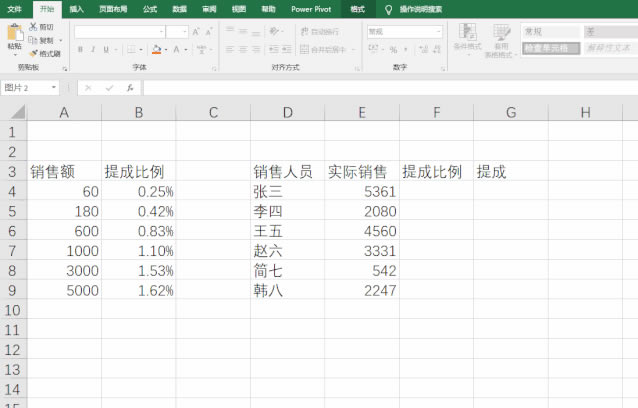The image size is (638, 408).
Task: Switch to the Data (数据) tab
Action: pos(179,9)
